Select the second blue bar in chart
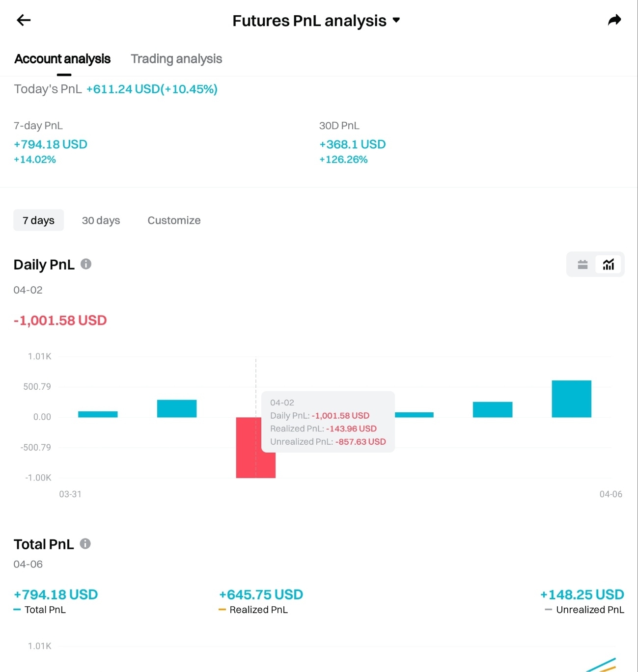 click(x=177, y=408)
